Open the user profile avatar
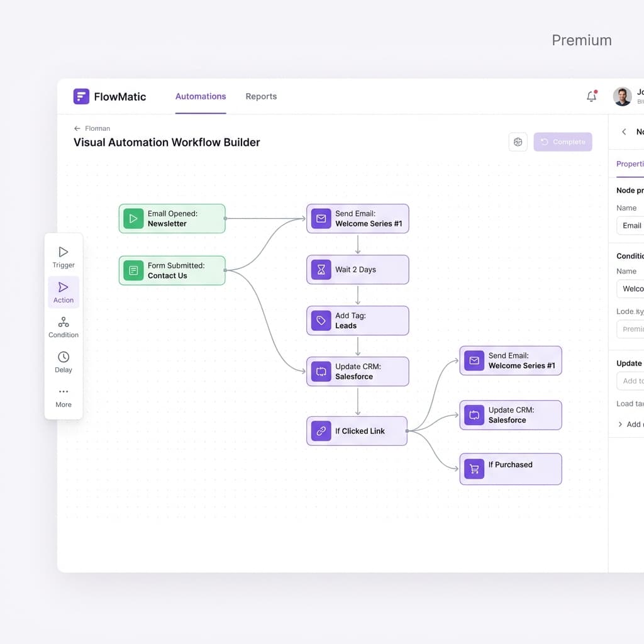 623,96
